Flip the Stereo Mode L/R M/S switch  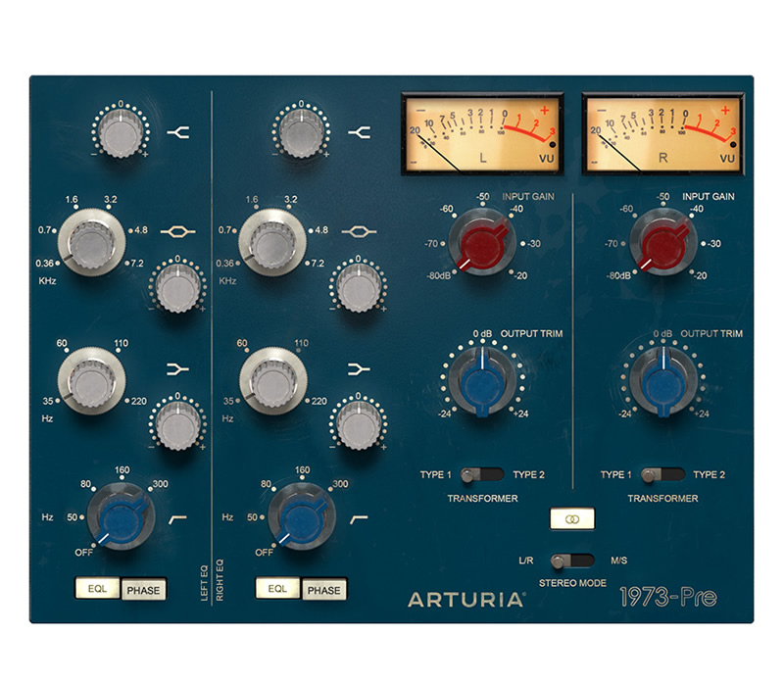[572, 561]
